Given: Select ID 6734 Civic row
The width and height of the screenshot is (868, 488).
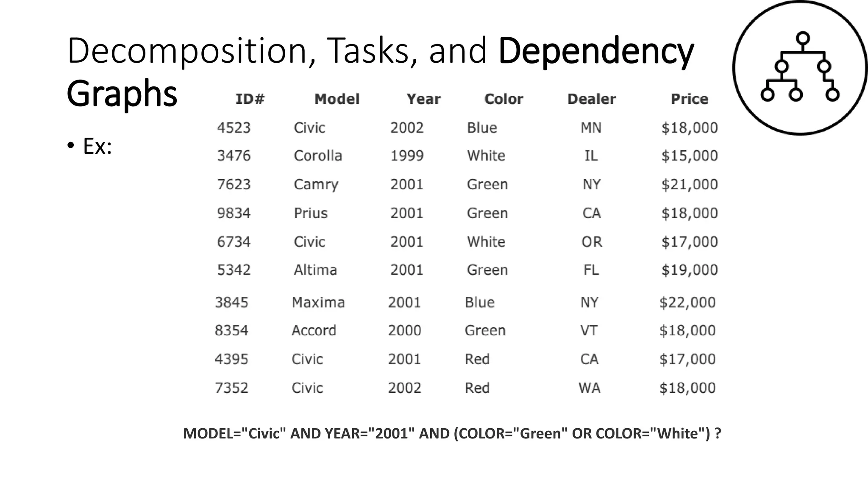Looking at the screenshot, I should point(467,242).
